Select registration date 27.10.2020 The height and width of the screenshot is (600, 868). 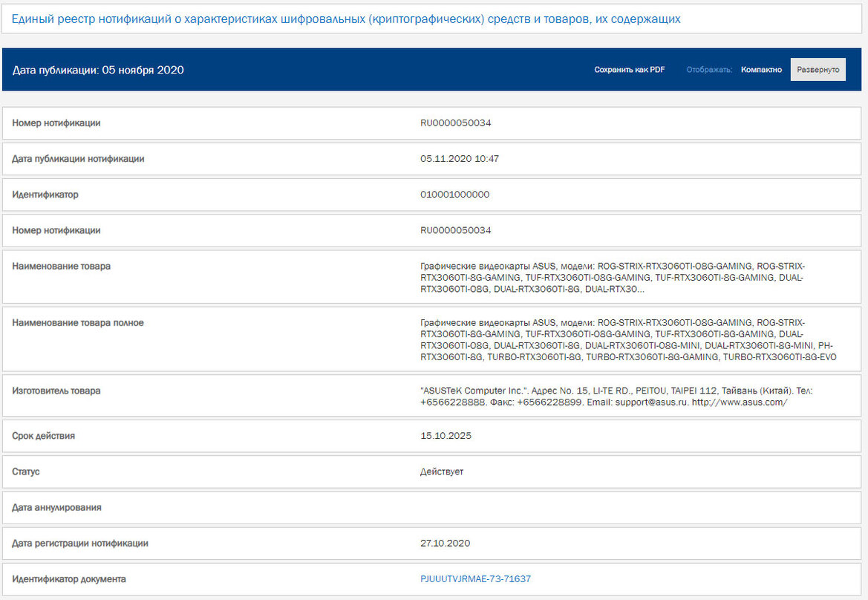pos(445,544)
